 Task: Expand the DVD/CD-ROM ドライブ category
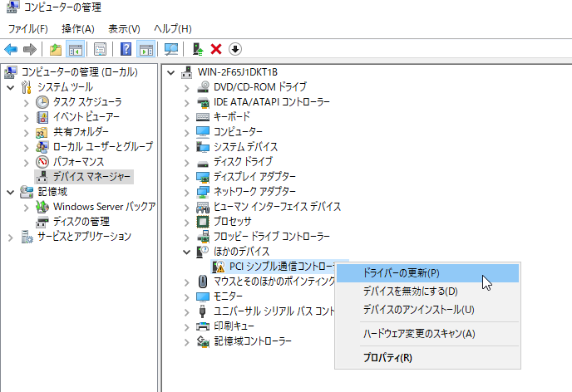pyautogui.click(x=187, y=88)
